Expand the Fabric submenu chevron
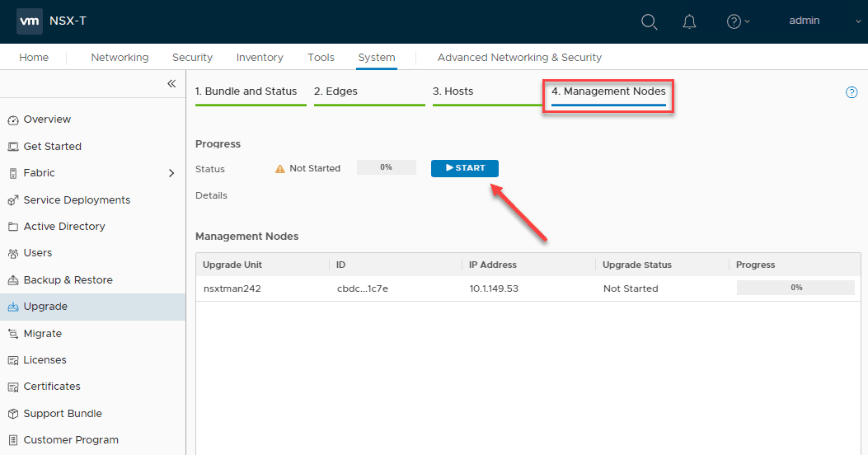Viewport: 868px width, 455px height. coord(171,173)
